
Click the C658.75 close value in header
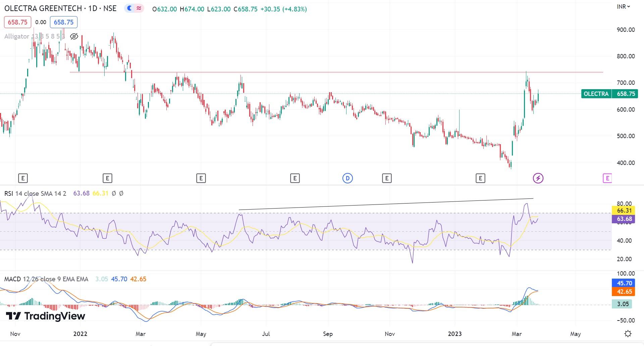point(246,9)
